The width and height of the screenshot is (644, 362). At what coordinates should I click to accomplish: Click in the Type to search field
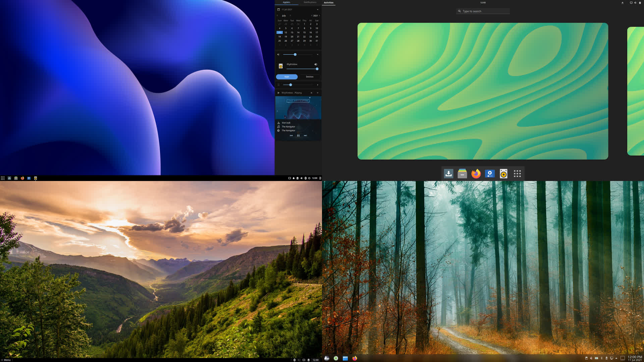click(483, 11)
